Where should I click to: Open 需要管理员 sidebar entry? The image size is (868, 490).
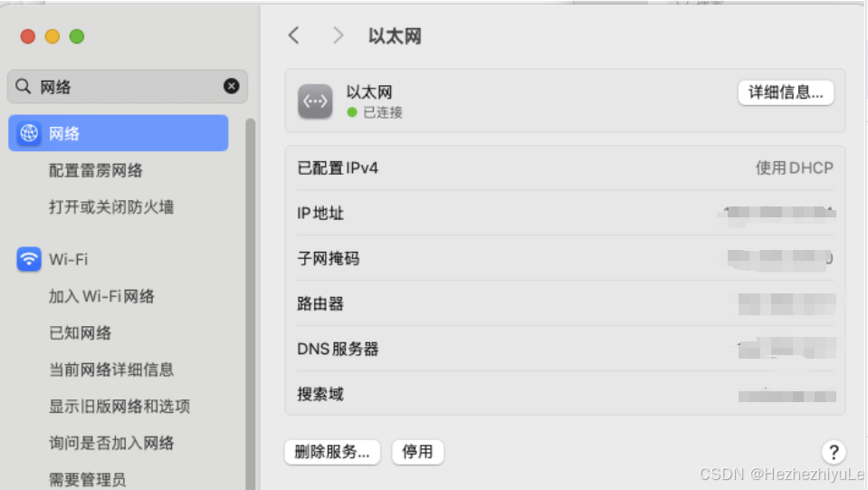pyautogui.click(x=88, y=479)
